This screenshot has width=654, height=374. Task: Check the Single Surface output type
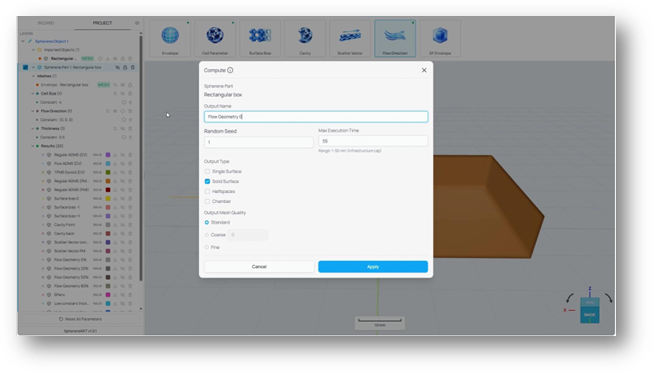[x=207, y=171]
